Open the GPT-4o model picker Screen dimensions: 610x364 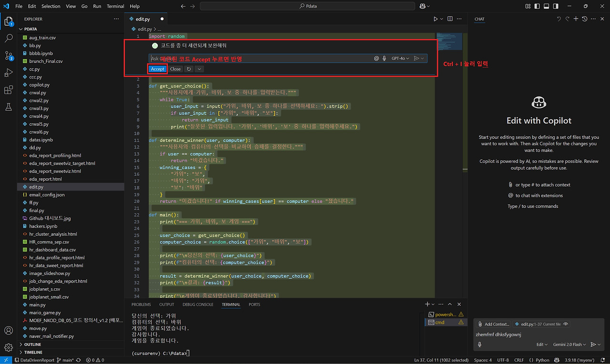[x=400, y=59]
